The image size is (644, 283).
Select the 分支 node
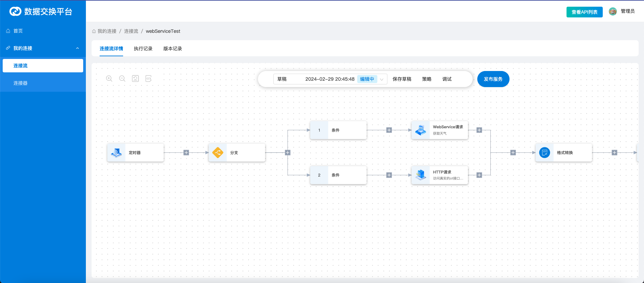coord(237,153)
